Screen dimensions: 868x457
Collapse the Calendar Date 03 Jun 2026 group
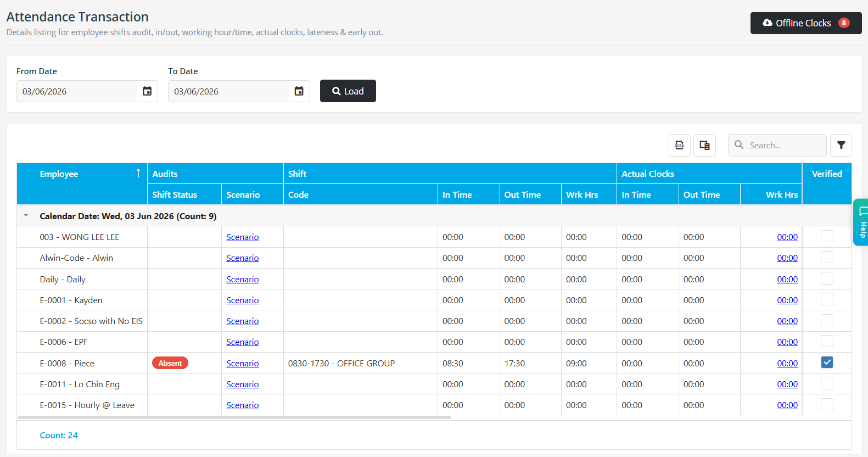(26, 216)
